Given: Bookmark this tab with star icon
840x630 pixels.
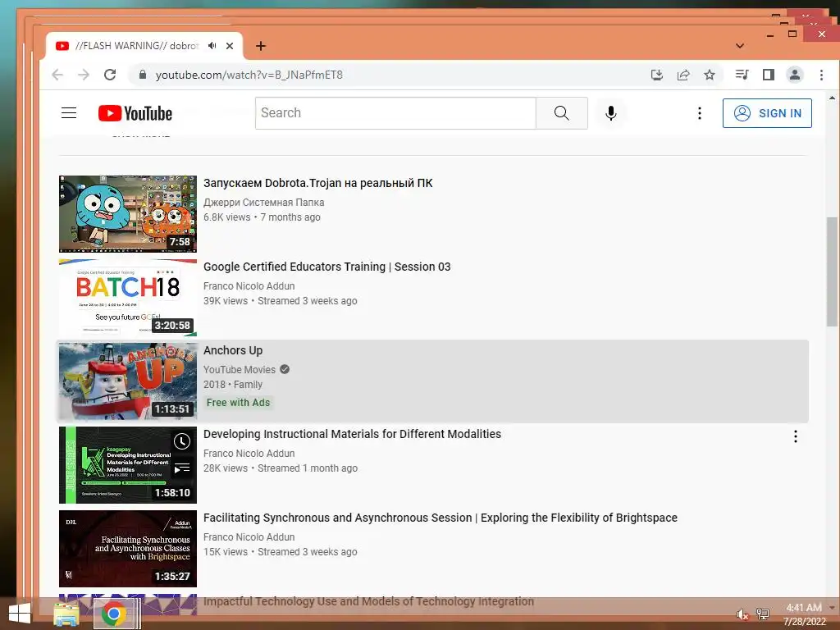Looking at the screenshot, I should pyautogui.click(x=710, y=75).
